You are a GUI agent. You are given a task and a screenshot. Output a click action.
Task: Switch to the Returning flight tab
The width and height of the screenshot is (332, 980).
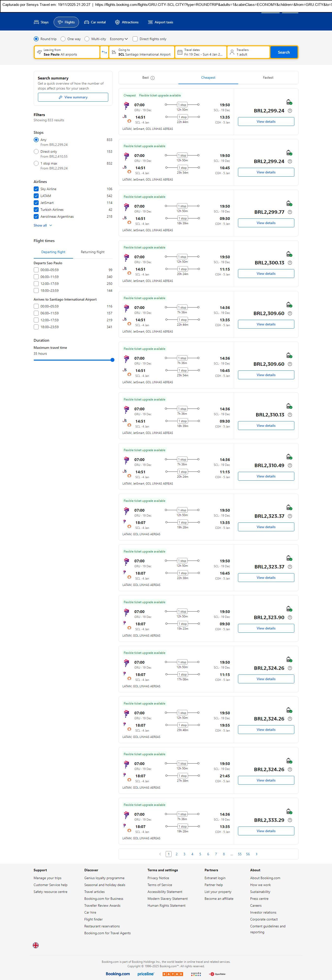[x=93, y=252]
